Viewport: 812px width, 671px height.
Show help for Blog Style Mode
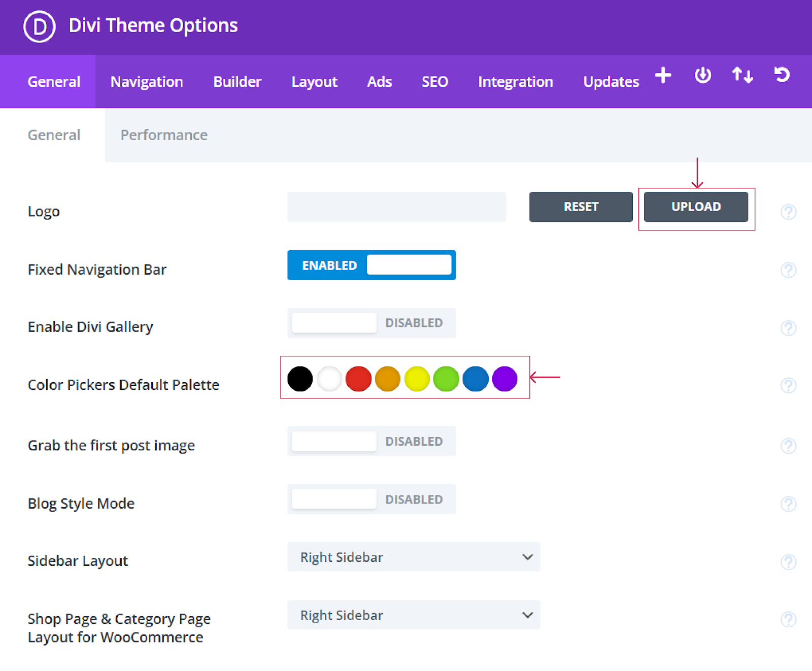(x=788, y=504)
